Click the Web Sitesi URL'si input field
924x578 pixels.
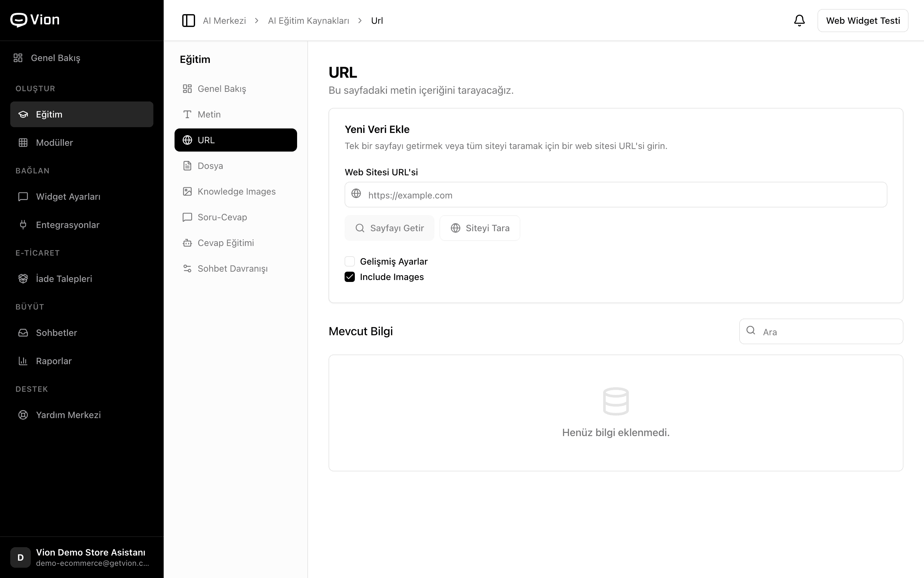click(615, 195)
